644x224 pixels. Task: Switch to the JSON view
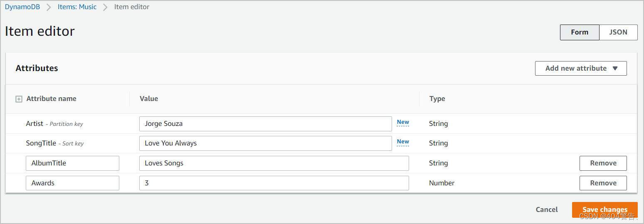(x=618, y=32)
